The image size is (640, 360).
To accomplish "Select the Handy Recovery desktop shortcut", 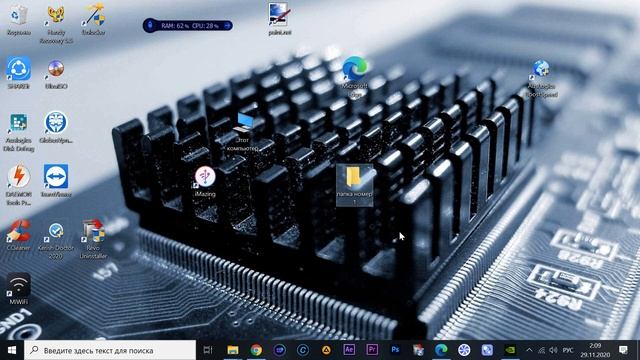I will tap(56, 24).
